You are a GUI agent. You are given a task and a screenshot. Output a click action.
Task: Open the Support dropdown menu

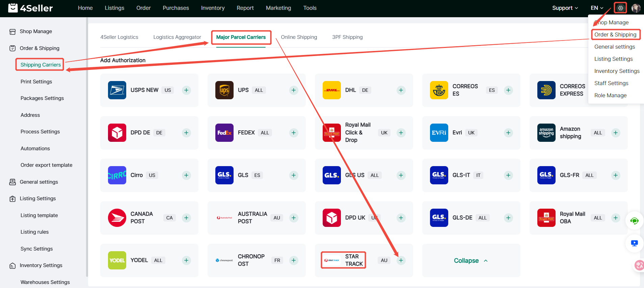tap(565, 8)
